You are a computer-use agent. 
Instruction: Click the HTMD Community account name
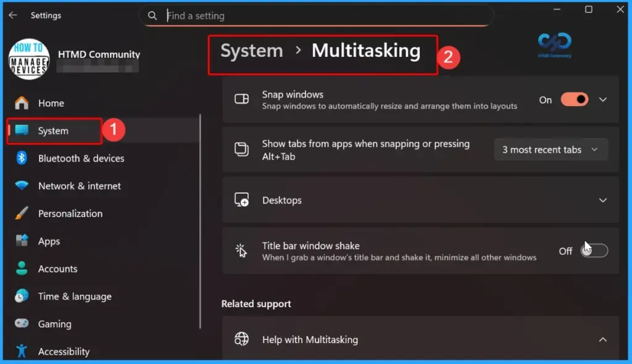[x=99, y=54]
